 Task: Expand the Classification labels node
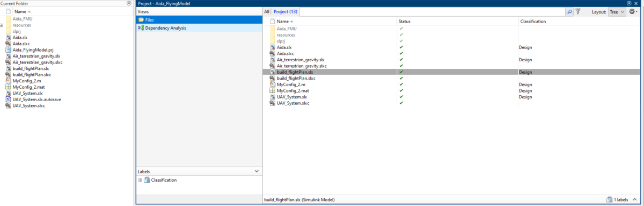click(140, 180)
